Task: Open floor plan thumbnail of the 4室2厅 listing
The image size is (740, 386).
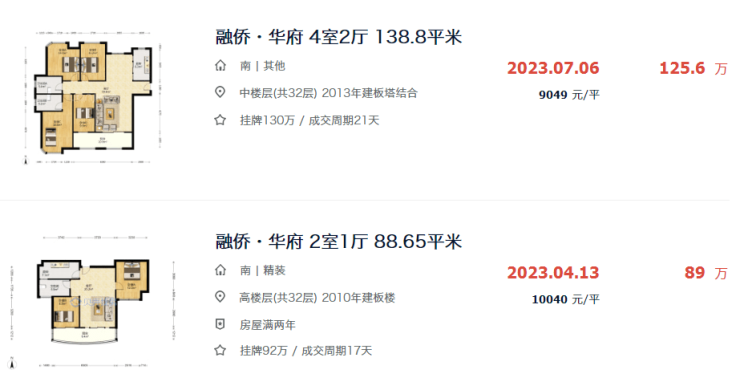Action: tap(93, 98)
